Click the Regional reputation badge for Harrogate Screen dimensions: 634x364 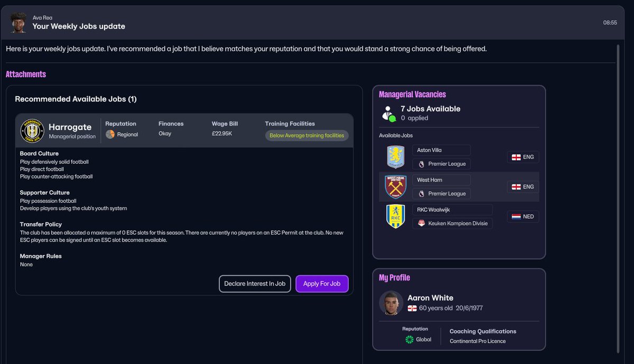click(x=111, y=134)
